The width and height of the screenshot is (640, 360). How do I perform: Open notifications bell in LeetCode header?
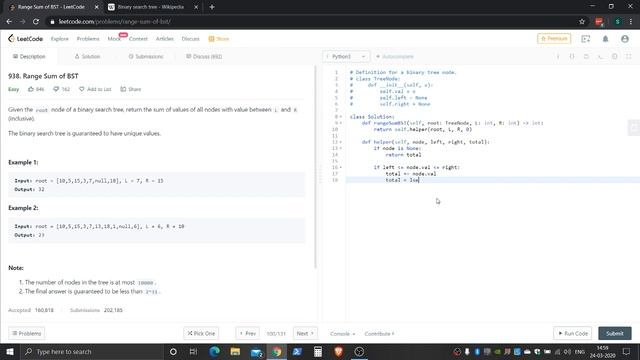tap(605, 39)
